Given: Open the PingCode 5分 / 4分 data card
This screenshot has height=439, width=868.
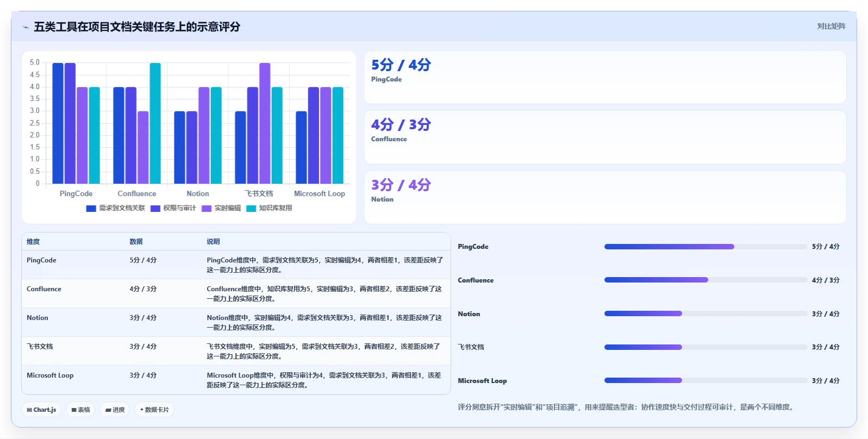Looking at the screenshot, I should (605, 77).
